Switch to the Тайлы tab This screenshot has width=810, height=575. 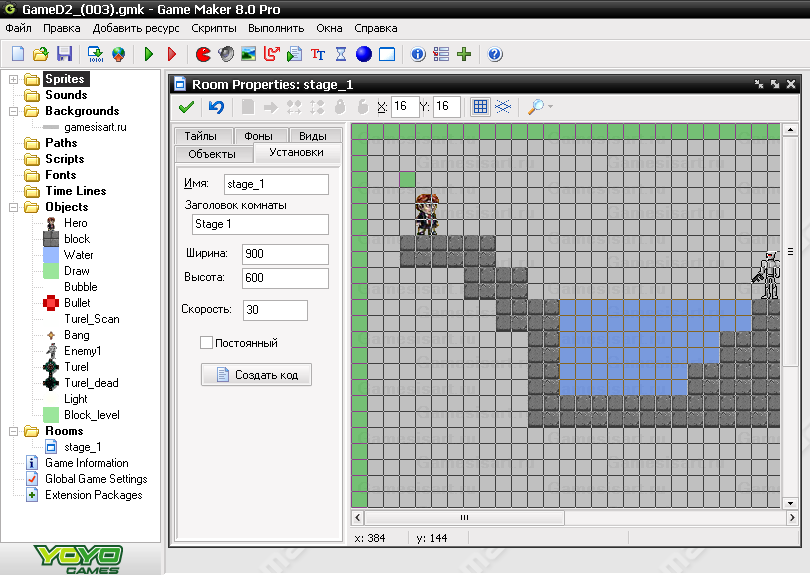204,135
